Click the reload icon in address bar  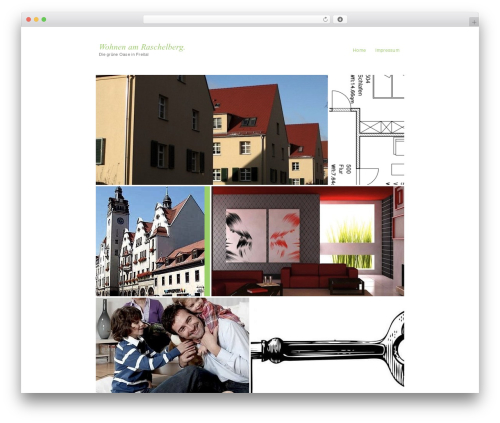325,19
